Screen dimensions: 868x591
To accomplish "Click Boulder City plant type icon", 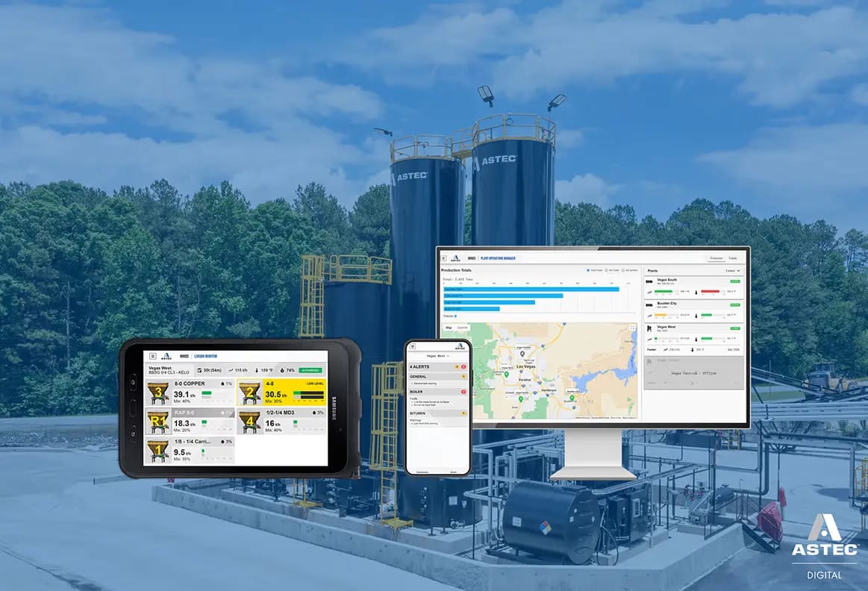I will click(649, 305).
